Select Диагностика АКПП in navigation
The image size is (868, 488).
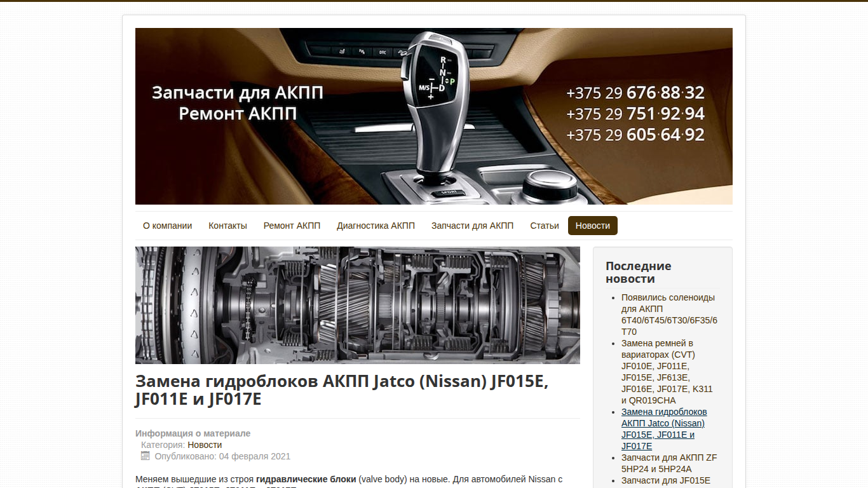click(376, 226)
